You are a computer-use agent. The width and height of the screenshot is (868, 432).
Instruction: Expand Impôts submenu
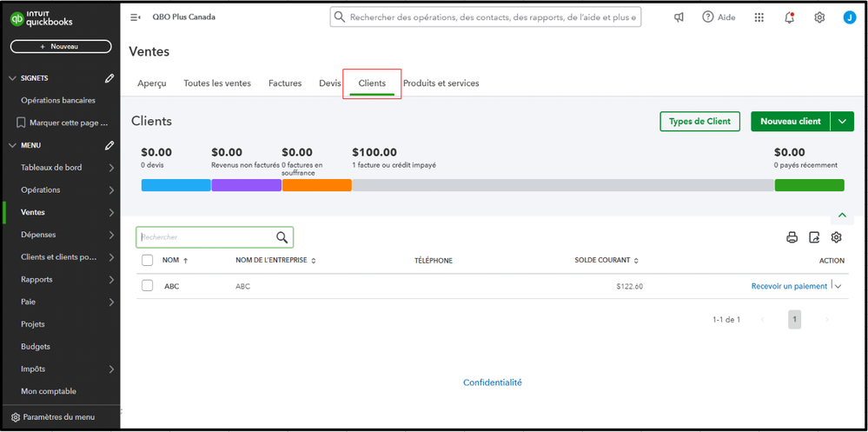(x=111, y=369)
